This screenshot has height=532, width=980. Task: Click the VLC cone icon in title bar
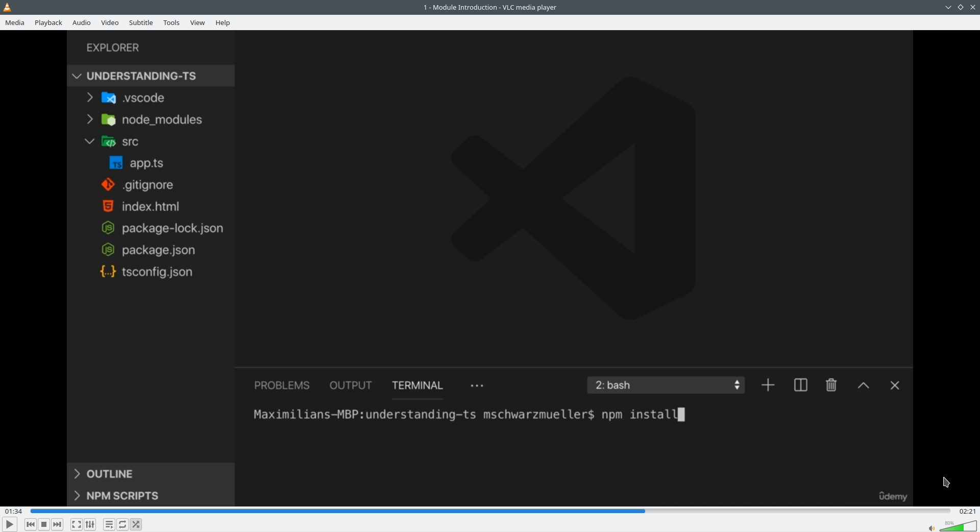(x=7, y=7)
